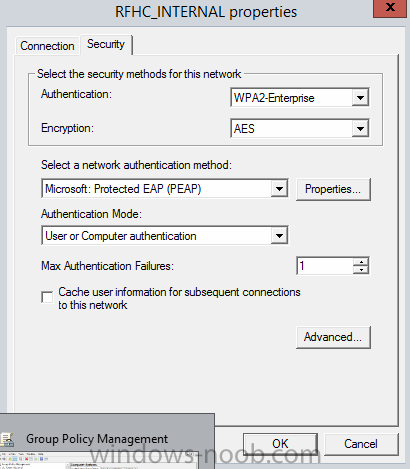Dismiss the dialog with Cancel
Viewport: 410px width, 469px height.
click(361, 444)
